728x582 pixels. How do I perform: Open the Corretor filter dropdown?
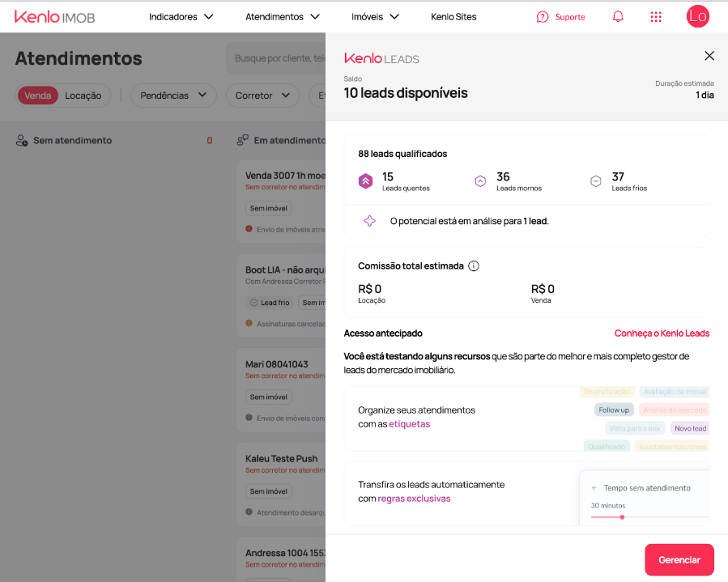262,96
